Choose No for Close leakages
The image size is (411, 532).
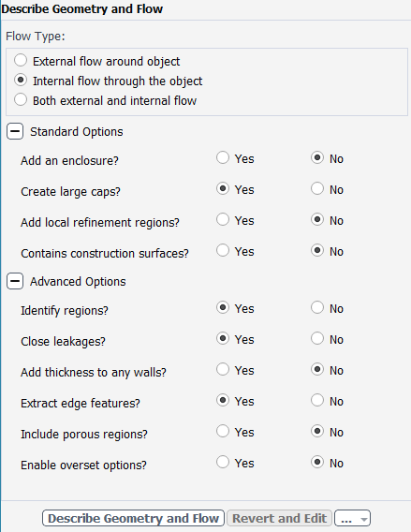tap(317, 339)
